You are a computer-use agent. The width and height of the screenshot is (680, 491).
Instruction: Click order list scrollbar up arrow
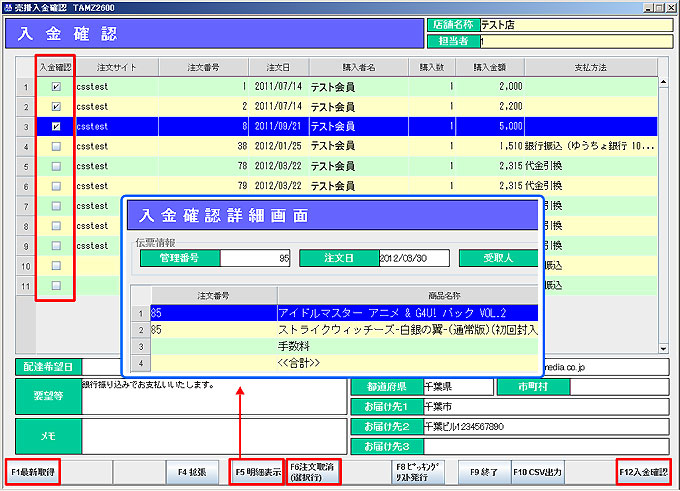[x=663, y=82]
